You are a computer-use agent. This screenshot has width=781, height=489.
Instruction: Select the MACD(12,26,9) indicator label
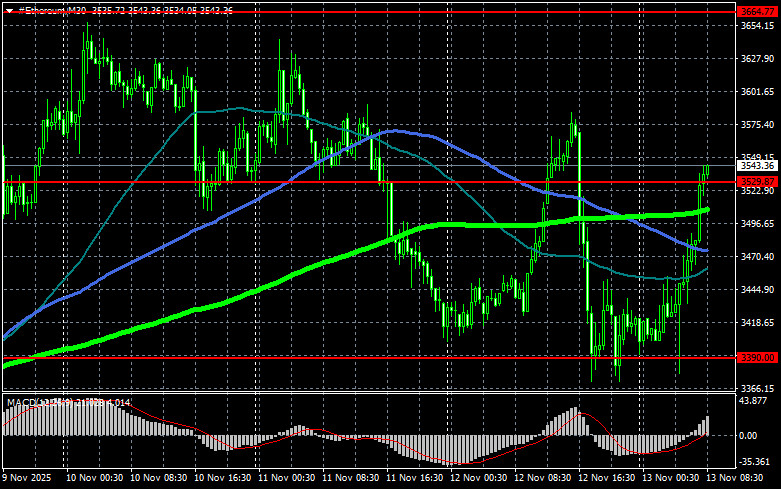point(42,402)
